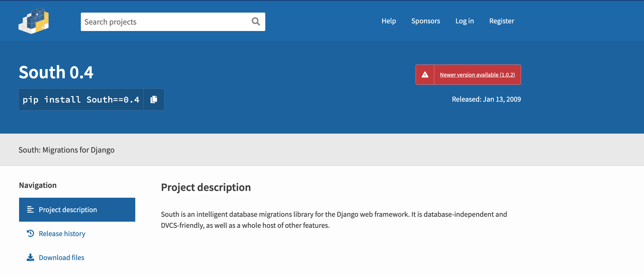This screenshot has width=644, height=276.
Task: Click the description paragraph about South
Action: 334,220
